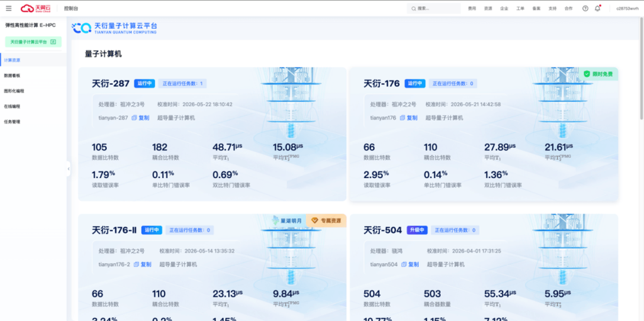Screen dimensions: 644x321
Task: Click the 量子计算机 section heading
Action: tap(103, 54)
